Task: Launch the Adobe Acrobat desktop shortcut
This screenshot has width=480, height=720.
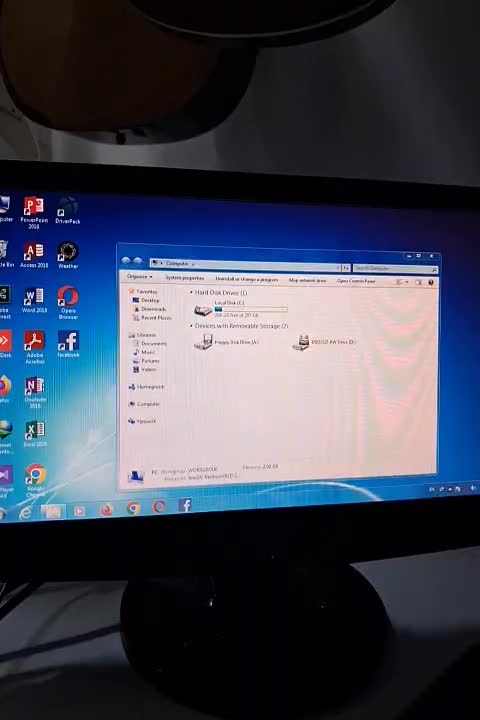Action: click(34, 348)
